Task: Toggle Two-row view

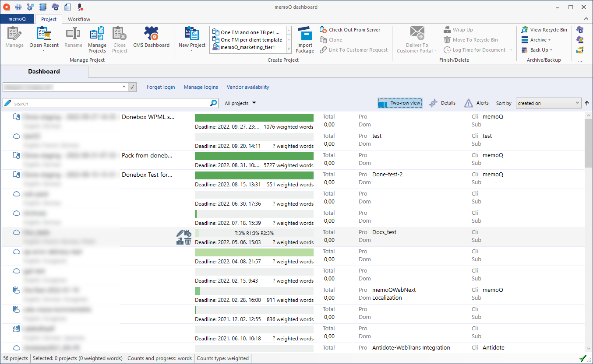Action: pyautogui.click(x=400, y=103)
